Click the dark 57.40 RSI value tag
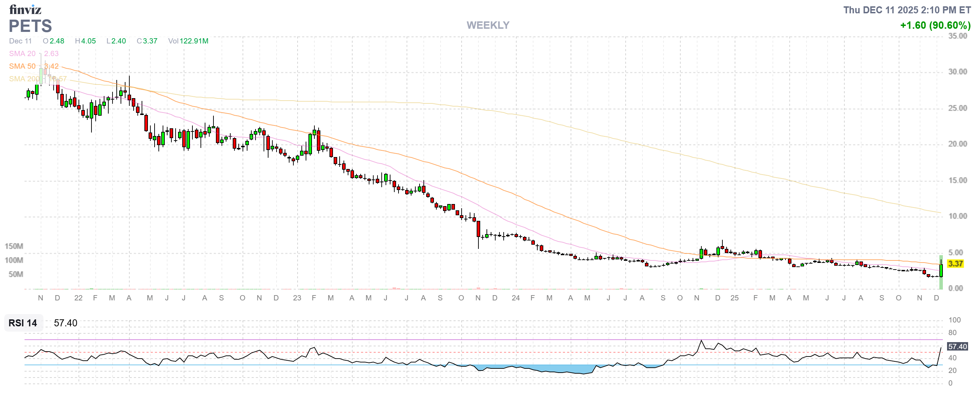This screenshot has height=394, width=980. point(957,346)
